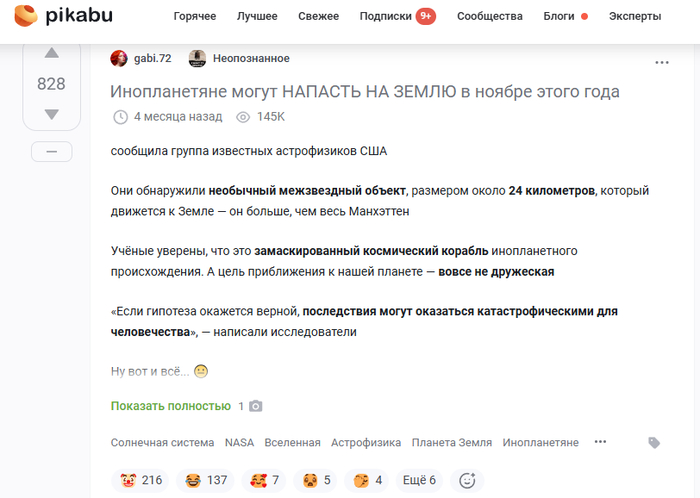Downvote the post with the down arrow
The image size is (700, 498).
pos(51,114)
